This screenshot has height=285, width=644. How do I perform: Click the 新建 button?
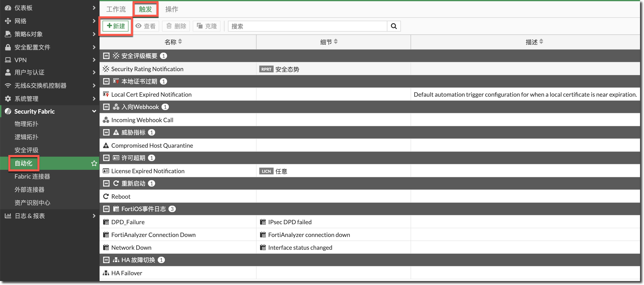point(116,26)
